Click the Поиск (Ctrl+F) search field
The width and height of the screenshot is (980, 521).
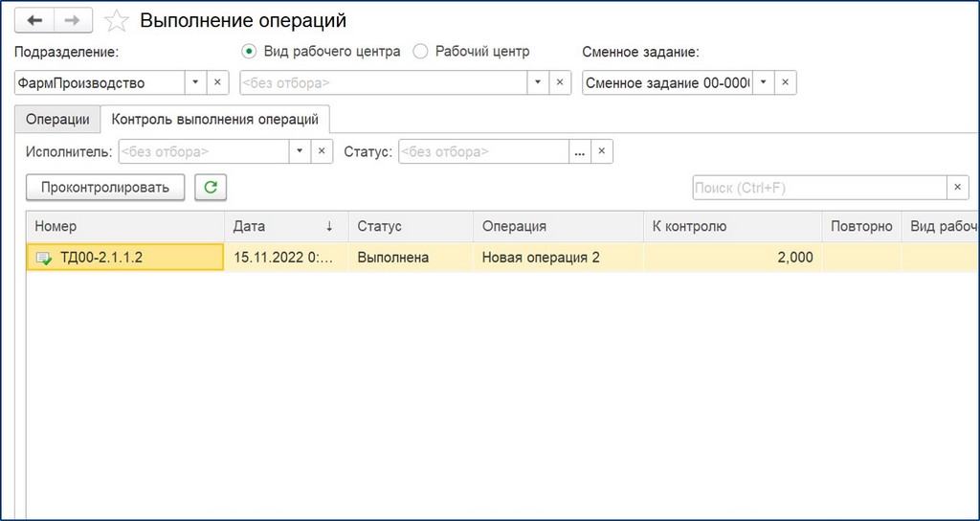coord(820,188)
